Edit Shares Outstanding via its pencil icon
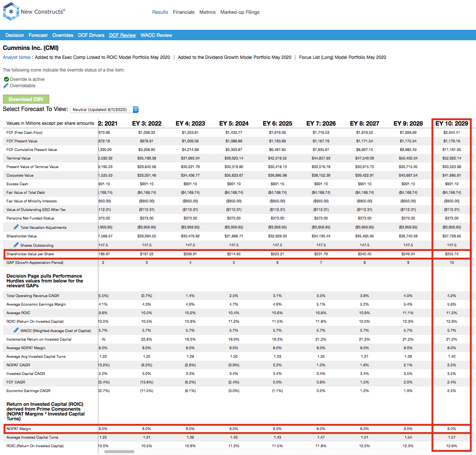The image size is (476, 455). pyautogui.click(x=16, y=245)
